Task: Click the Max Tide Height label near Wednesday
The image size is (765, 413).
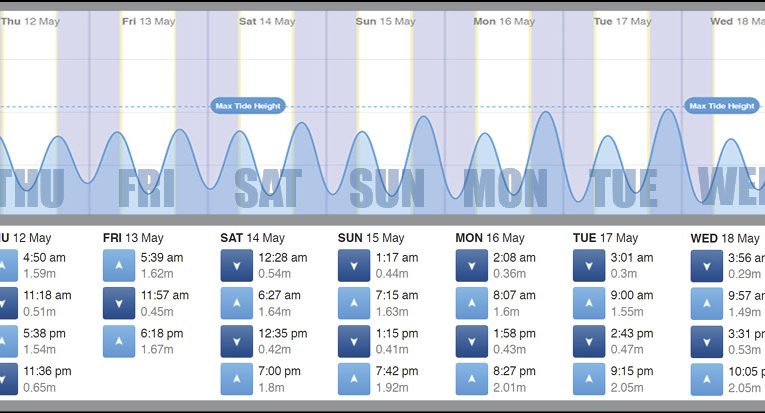Action: [722, 106]
